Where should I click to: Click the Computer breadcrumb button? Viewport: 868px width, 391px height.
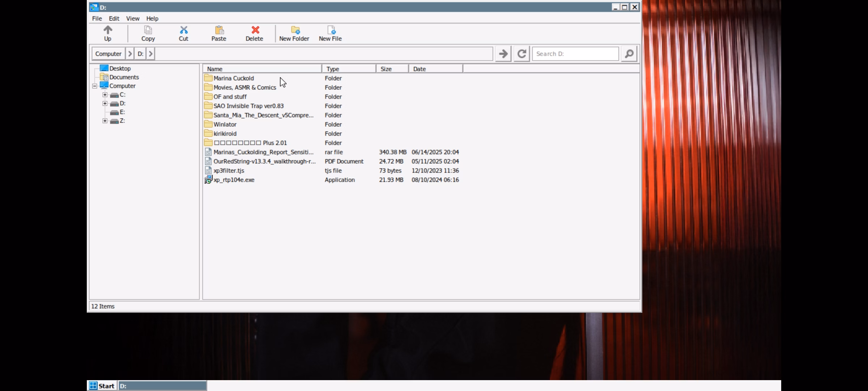108,54
